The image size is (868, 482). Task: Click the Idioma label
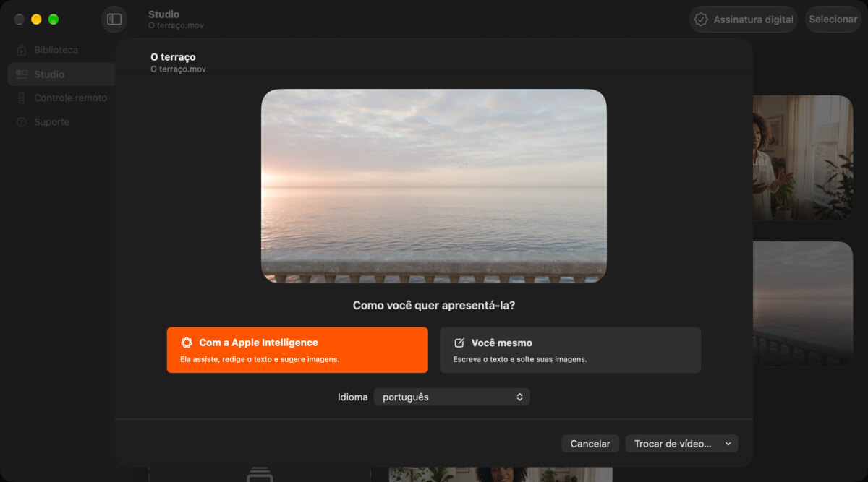[x=353, y=397]
